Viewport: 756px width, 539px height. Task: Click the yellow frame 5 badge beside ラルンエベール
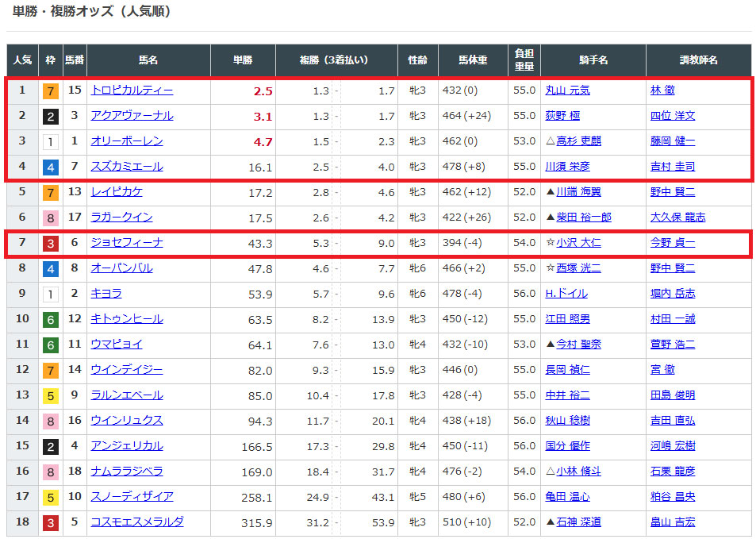click(51, 396)
